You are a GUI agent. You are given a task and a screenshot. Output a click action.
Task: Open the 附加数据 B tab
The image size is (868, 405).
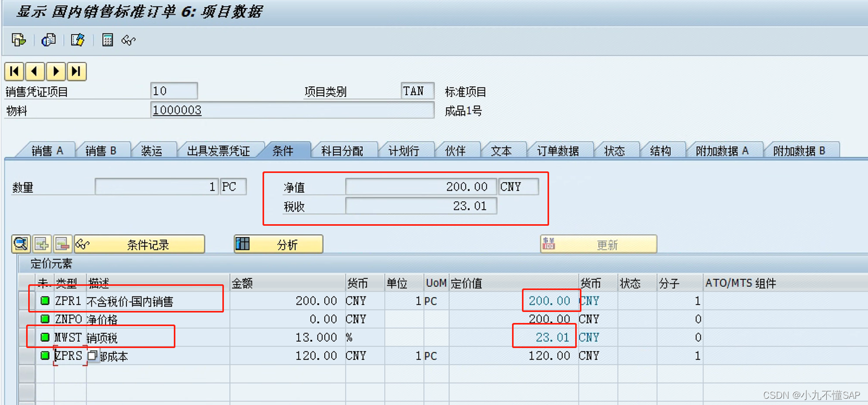(x=799, y=151)
